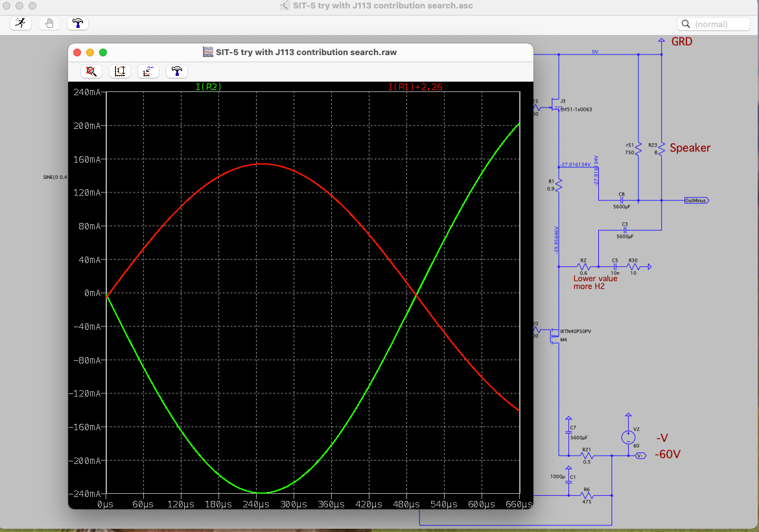Click the -27.916134V horizontal voltage label
759x532 pixels.
[576, 164]
